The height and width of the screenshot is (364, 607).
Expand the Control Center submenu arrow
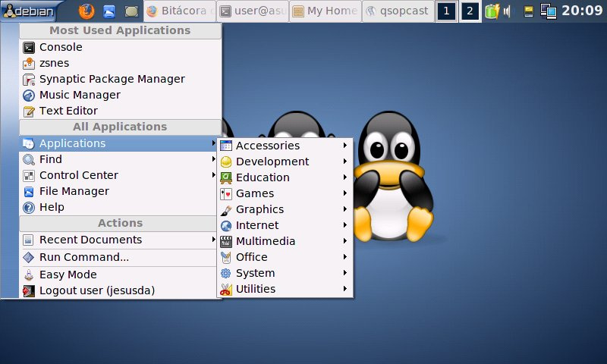213,175
